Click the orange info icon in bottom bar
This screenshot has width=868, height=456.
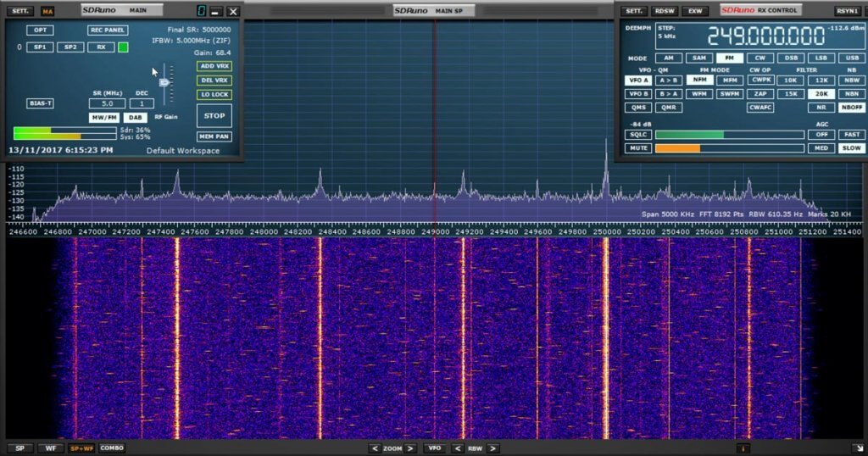743,448
